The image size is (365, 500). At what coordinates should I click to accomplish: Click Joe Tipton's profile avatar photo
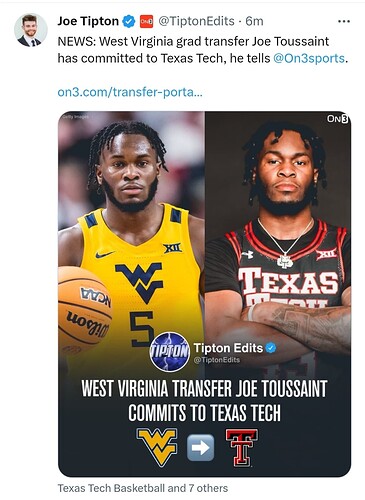click(x=31, y=30)
